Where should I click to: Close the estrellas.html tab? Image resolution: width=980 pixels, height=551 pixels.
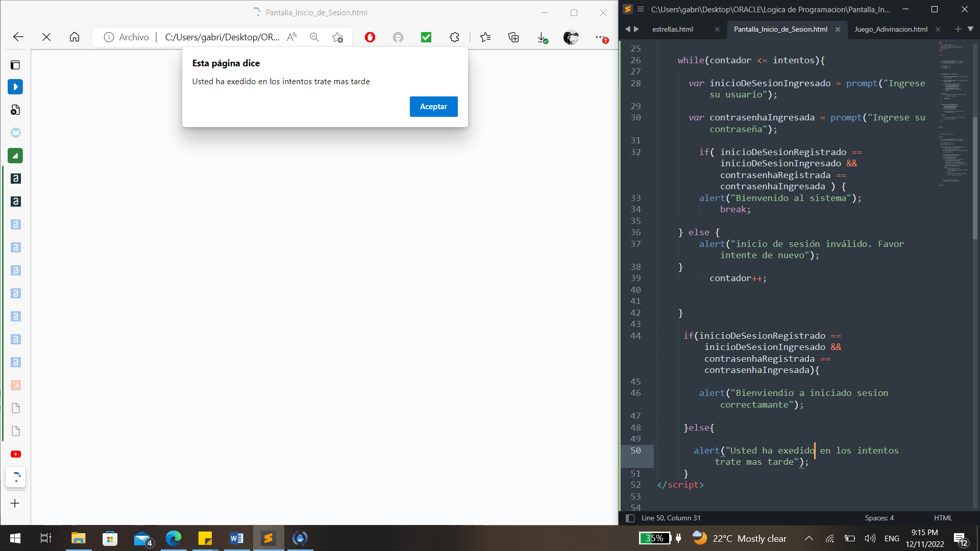click(717, 29)
